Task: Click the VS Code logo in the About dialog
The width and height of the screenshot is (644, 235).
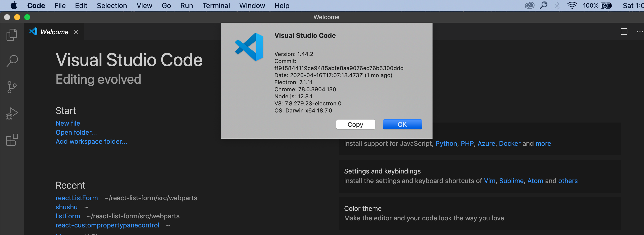Action: (x=249, y=47)
